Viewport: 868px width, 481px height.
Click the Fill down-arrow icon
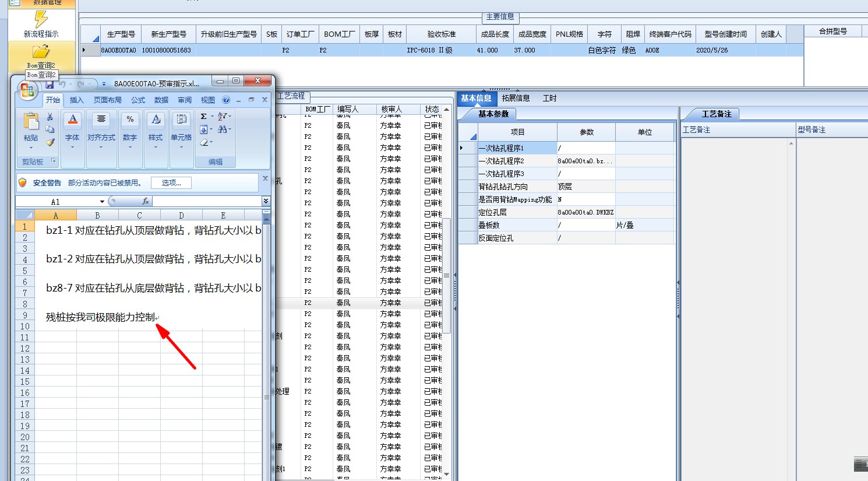point(204,129)
